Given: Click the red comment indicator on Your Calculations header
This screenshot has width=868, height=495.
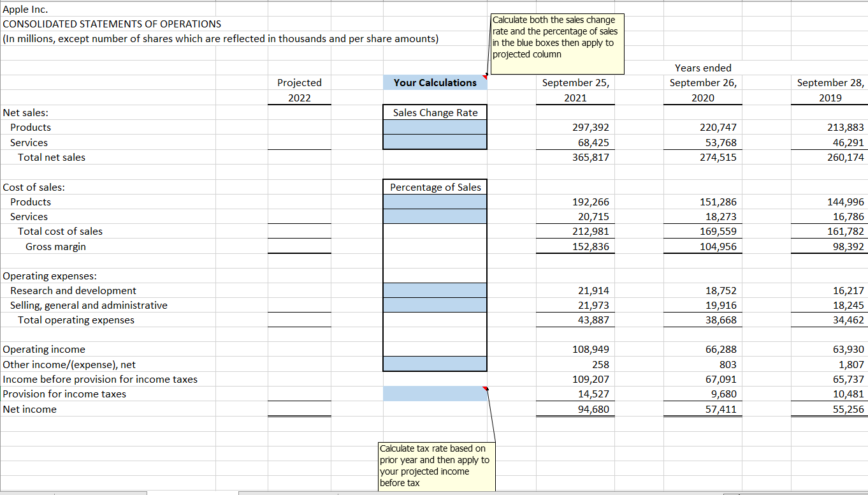Looking at the screenshot, I should [485, 77].
